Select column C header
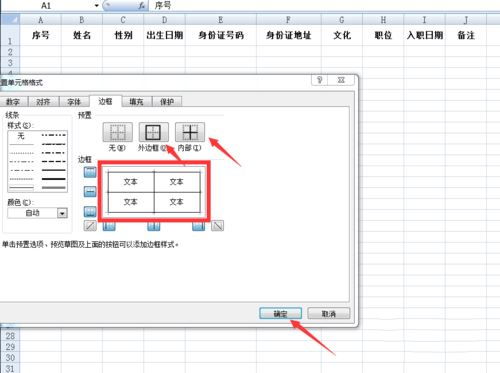 coord(123,20)
